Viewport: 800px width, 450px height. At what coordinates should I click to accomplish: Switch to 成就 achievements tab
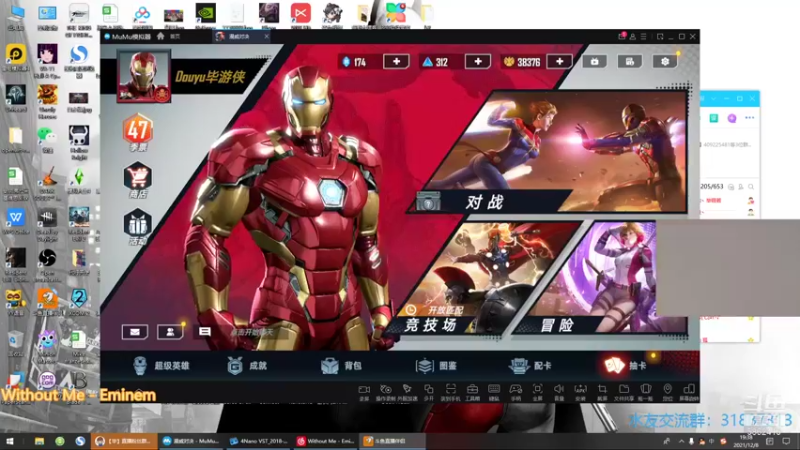(247, 366)
